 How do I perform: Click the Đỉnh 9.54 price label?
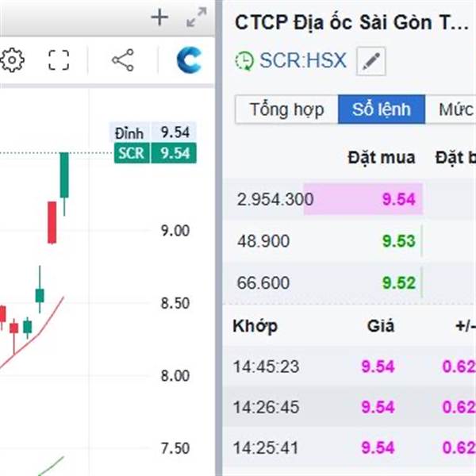[152, 132]
